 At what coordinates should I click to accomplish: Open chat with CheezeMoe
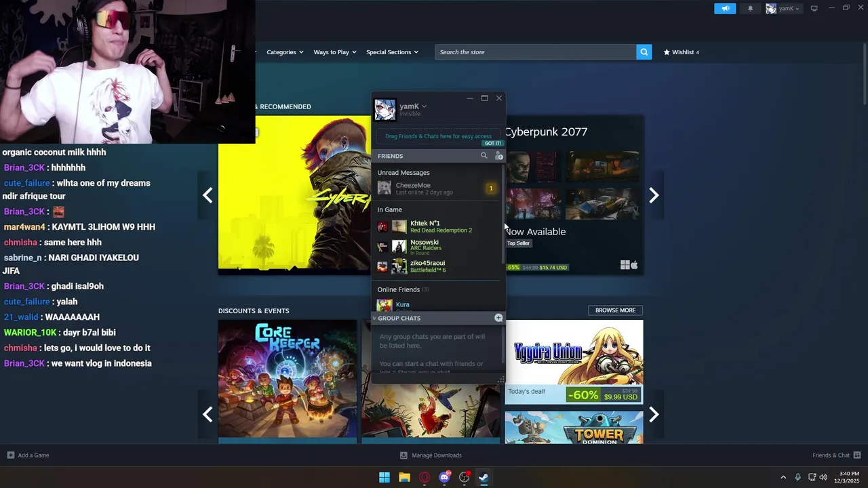click(x=437, y=188)
